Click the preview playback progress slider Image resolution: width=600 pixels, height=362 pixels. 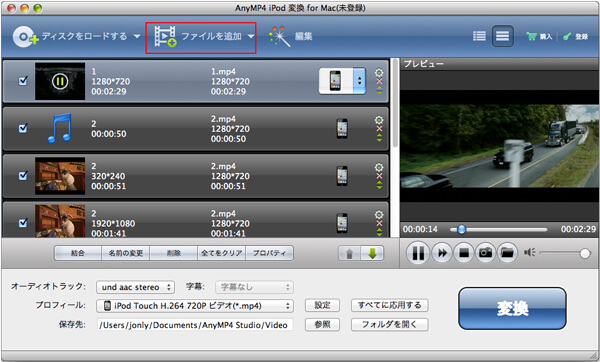(x=499, y=229)
